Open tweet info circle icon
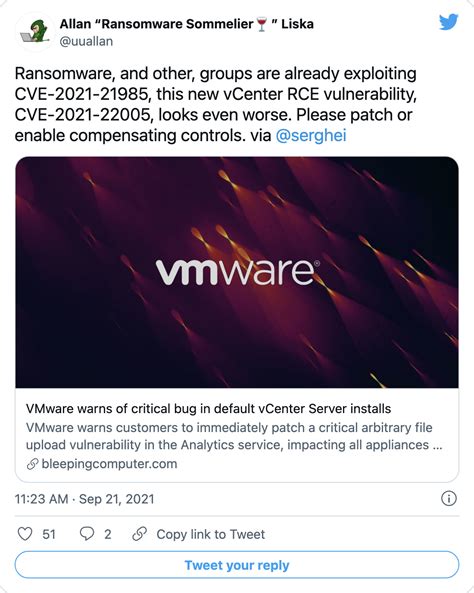The width and height of the screenshot is (474, 593). click(449, 498)
